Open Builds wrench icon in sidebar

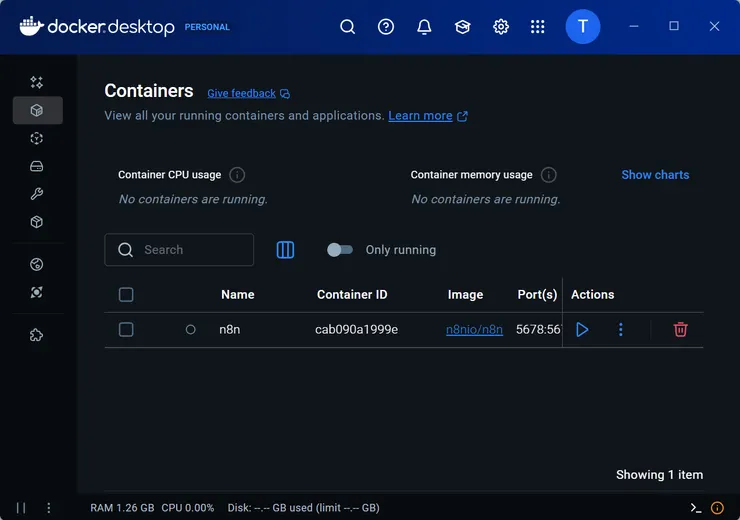[37, 194]
